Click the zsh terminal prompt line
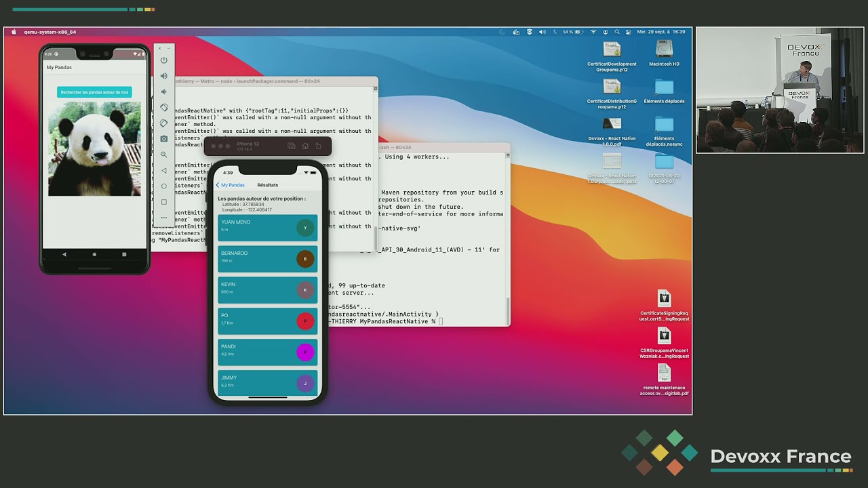 pyautogui.click(x=387, y=321)
